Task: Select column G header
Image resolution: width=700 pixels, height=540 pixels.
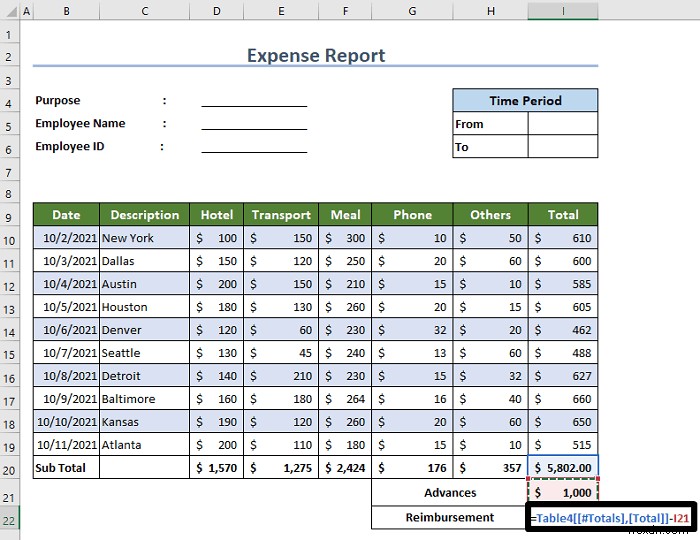Action: coord(412,11)
